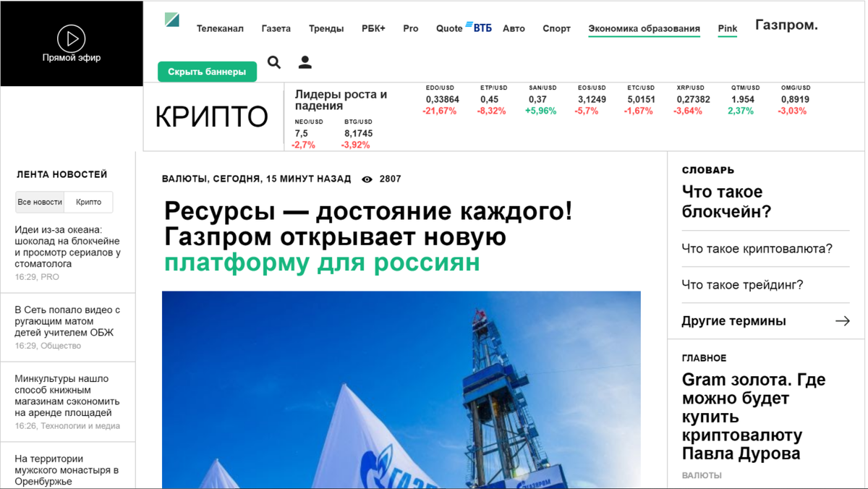Click the QTM/USD ticker
Screen dimensions: 868x489
tap(743, 99)
